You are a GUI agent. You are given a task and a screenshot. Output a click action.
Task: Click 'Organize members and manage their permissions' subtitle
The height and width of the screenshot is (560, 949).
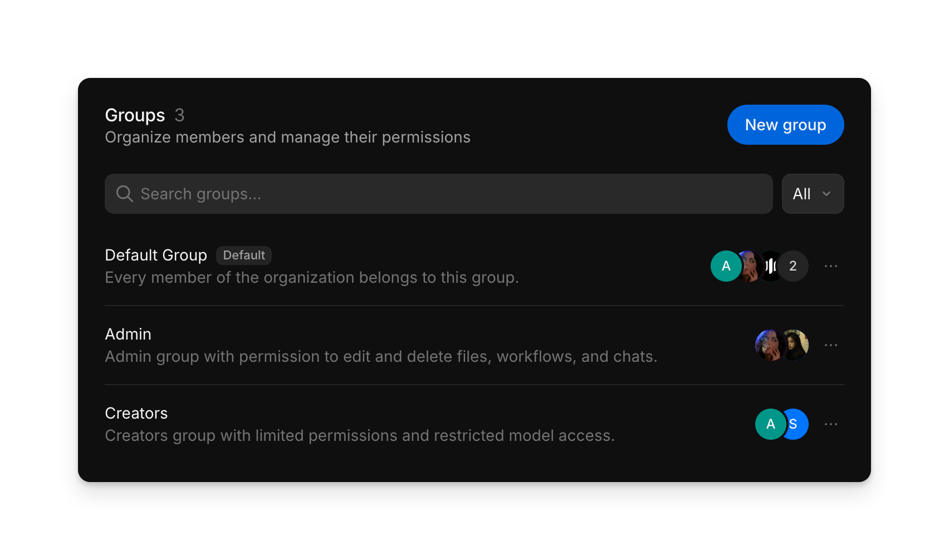[x=287, y=137]
